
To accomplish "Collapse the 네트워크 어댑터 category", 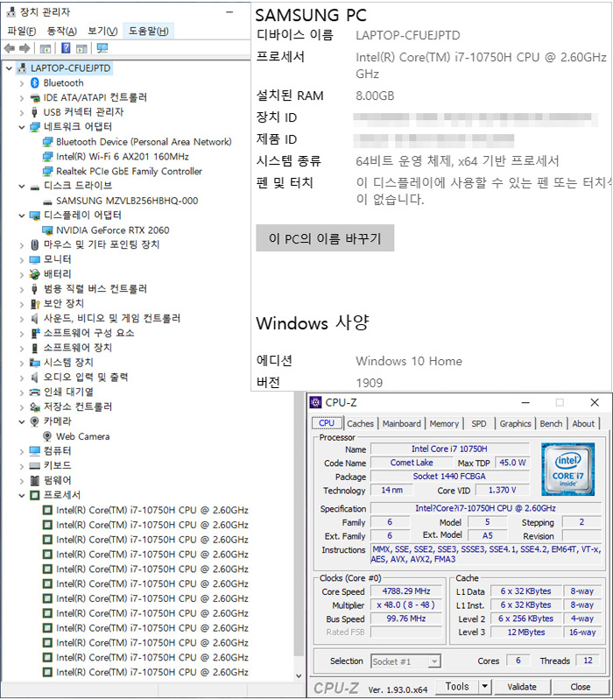I will [21, 127].
